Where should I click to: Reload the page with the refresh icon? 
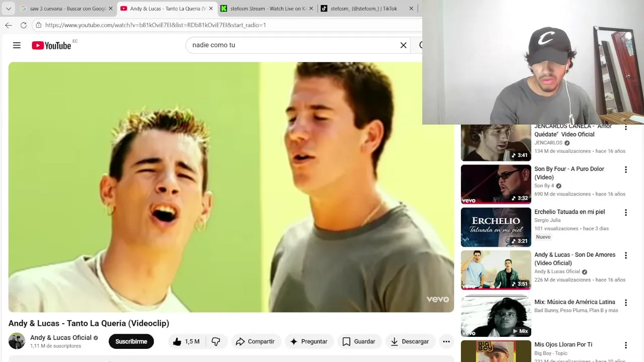[x=24, y=25]
